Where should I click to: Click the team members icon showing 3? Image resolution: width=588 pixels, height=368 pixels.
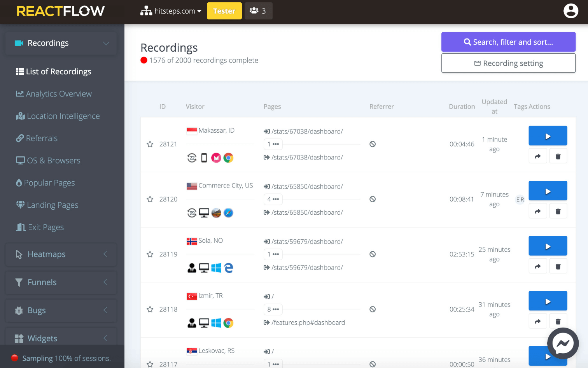258,11
